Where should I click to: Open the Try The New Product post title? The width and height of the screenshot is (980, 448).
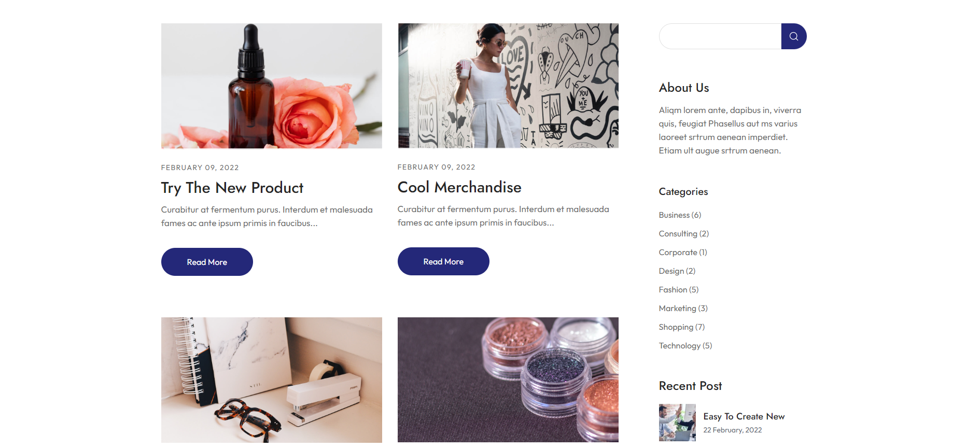[232, 188]
